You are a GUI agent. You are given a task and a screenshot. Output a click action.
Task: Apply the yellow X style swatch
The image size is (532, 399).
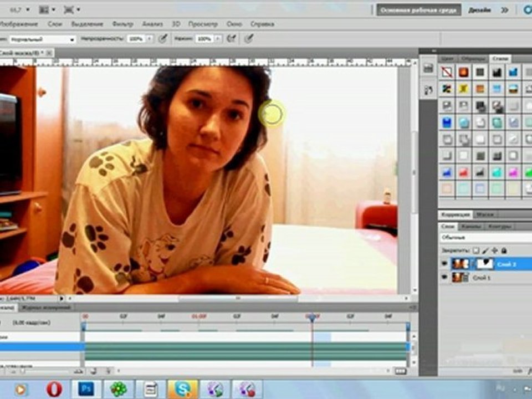click(463, 89)
